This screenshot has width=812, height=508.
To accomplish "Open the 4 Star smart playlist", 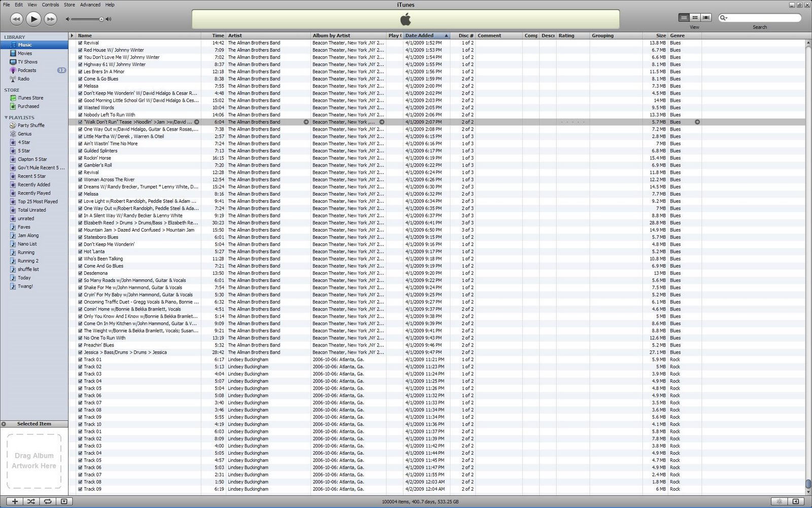I will pos(34,142).
